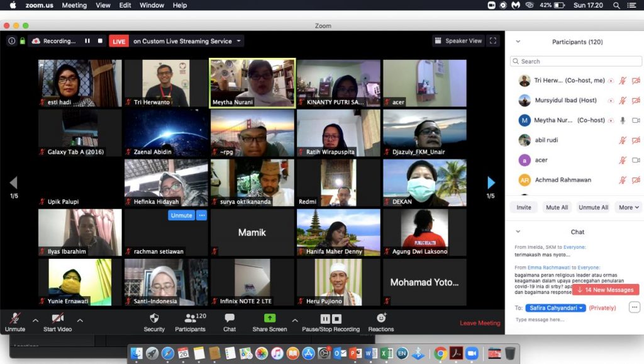Unmute your microphone in toolbar
This screenshot has height=364, width=644.
tap(15, 322)
